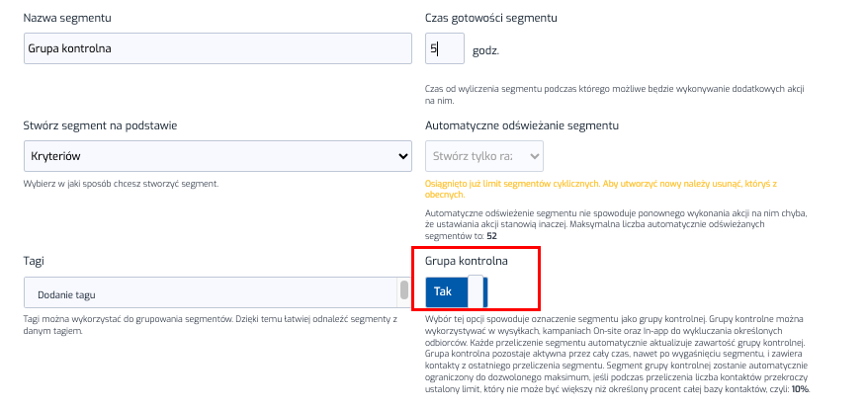This screenshot has height=409, width=868.
Task: Click the Dodanie tagu input field
Action: click(x=208, y=293)
